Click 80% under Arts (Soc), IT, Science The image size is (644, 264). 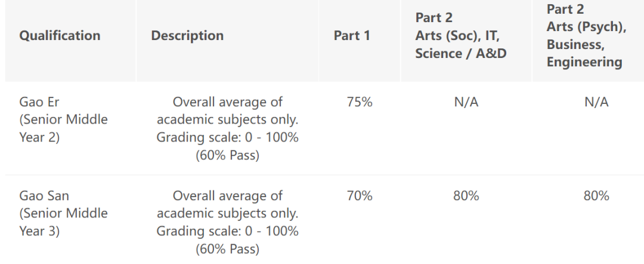[x=466, y=196]
